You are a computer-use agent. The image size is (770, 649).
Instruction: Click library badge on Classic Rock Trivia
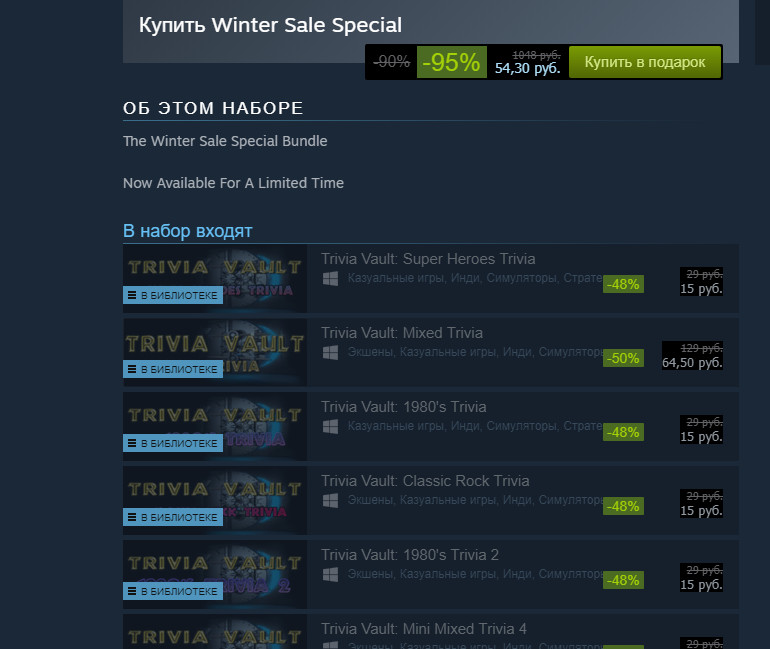click(173, 517)
